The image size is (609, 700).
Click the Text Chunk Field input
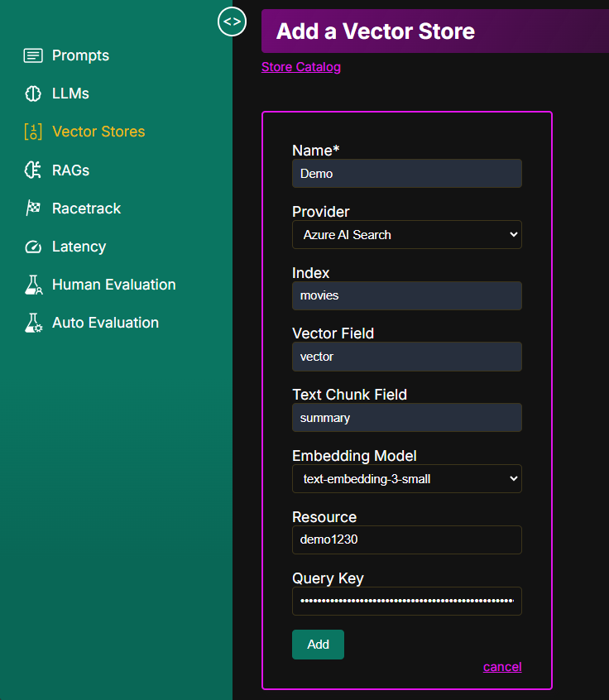(407, 417)
